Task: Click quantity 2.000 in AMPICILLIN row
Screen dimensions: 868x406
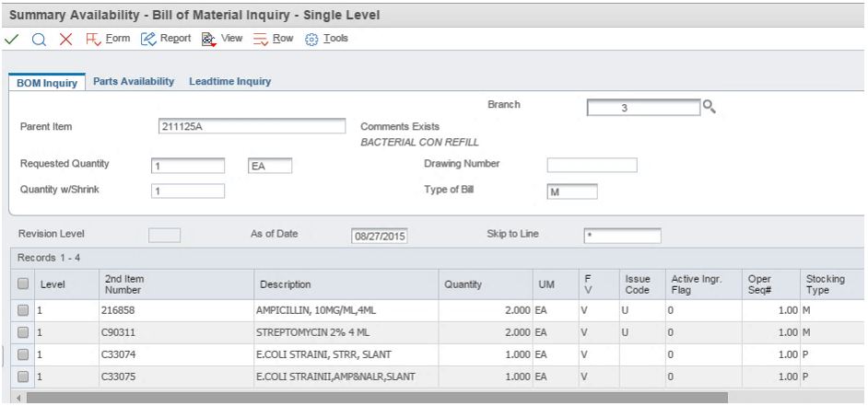Action: click(x=486, y=311)
